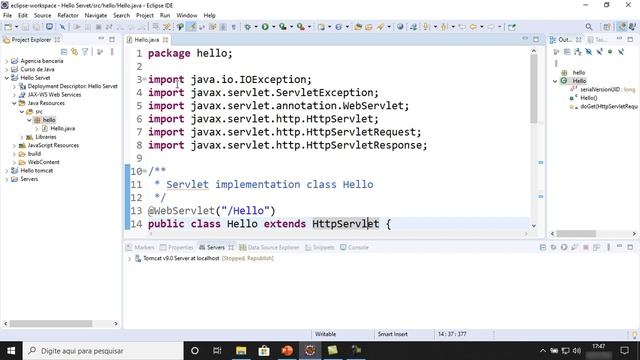The width and height of the screenshot is (640, 360).
Task: Open Microsoft Store from the taskbar
Action: (x=264, y=351)
